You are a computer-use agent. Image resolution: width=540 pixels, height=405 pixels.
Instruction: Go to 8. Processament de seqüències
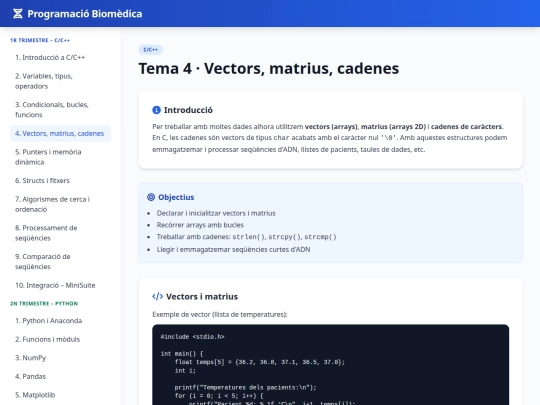click(x=61, y=233)
